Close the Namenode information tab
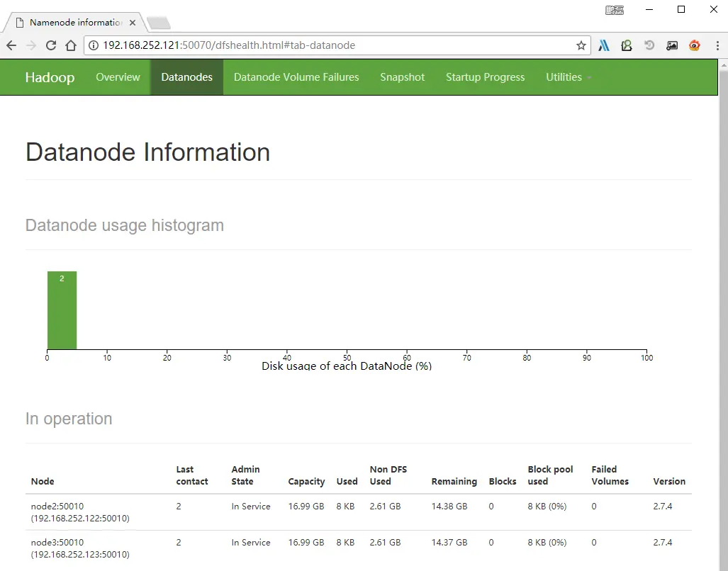 (133, 22)
